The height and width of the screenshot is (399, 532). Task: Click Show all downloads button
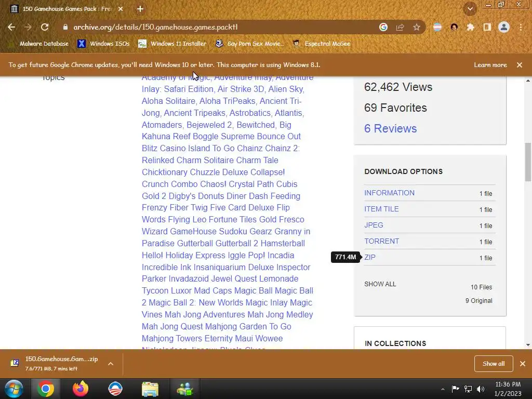494,364
